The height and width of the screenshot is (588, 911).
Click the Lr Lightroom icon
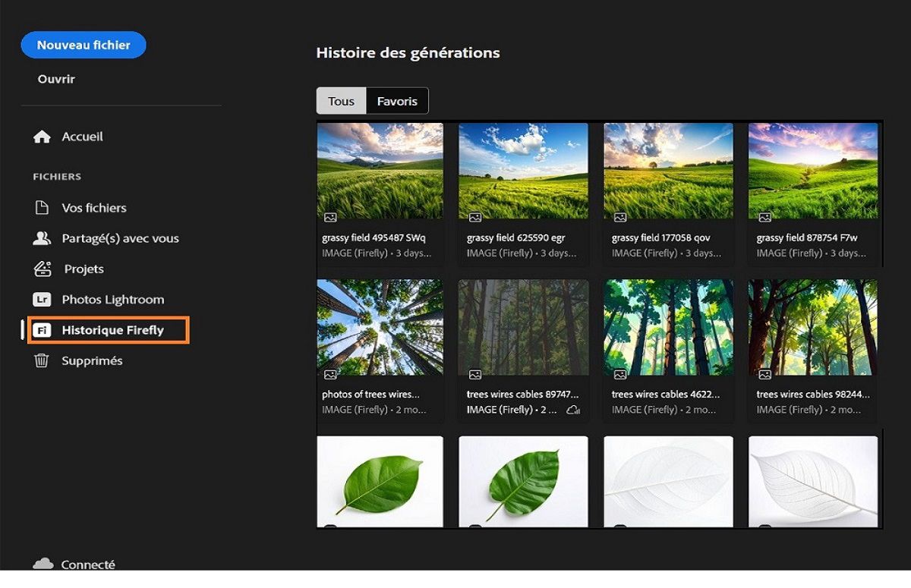click(x=43, y=300)
